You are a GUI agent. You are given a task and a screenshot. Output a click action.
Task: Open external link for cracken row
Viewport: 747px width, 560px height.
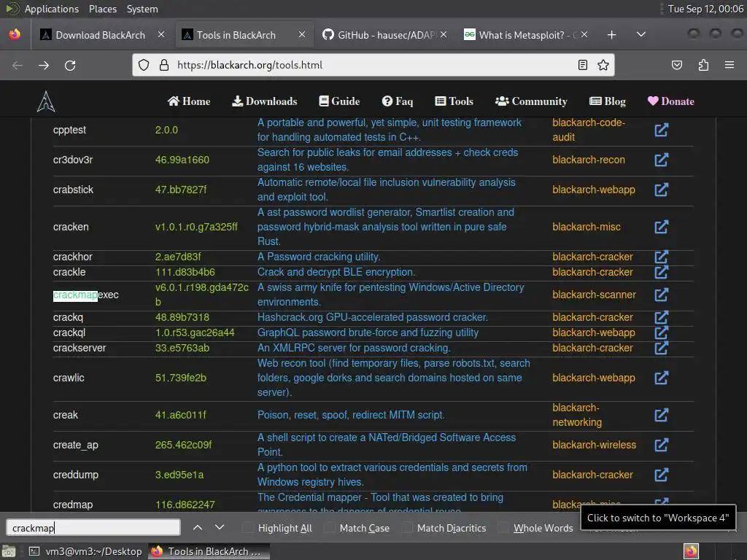pos(661,227)
